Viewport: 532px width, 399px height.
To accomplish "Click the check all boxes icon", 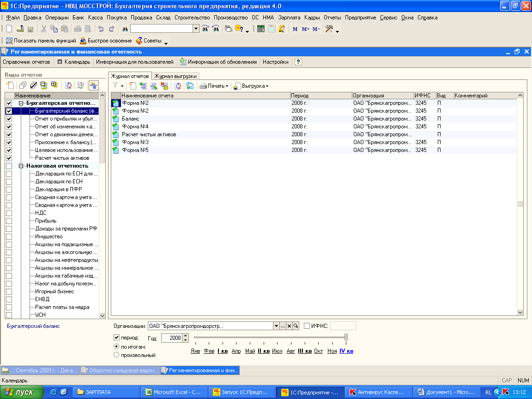I will [33, 85].
